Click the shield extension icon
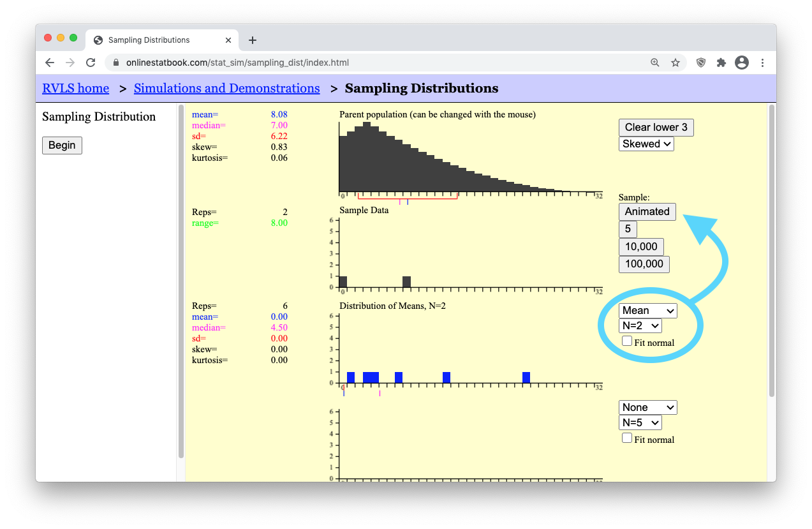This screenshot has width=812, height=529. click(x=701, y=63)
